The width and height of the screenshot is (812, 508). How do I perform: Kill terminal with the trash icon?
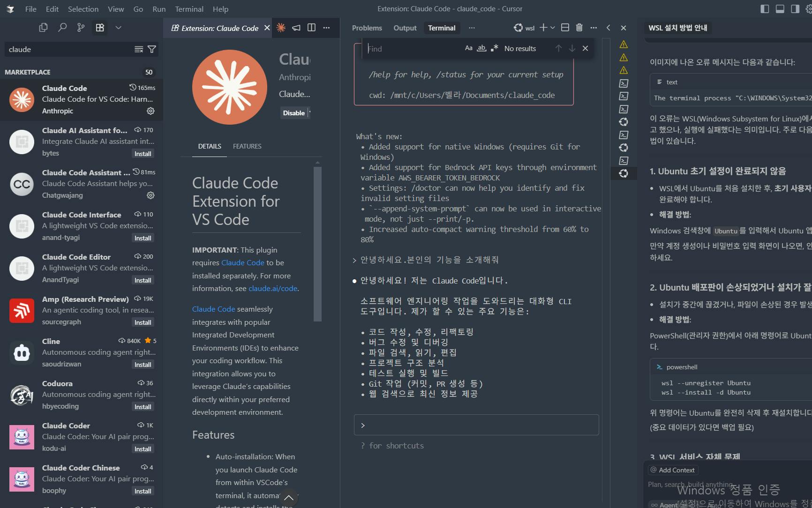coord(579,28)
